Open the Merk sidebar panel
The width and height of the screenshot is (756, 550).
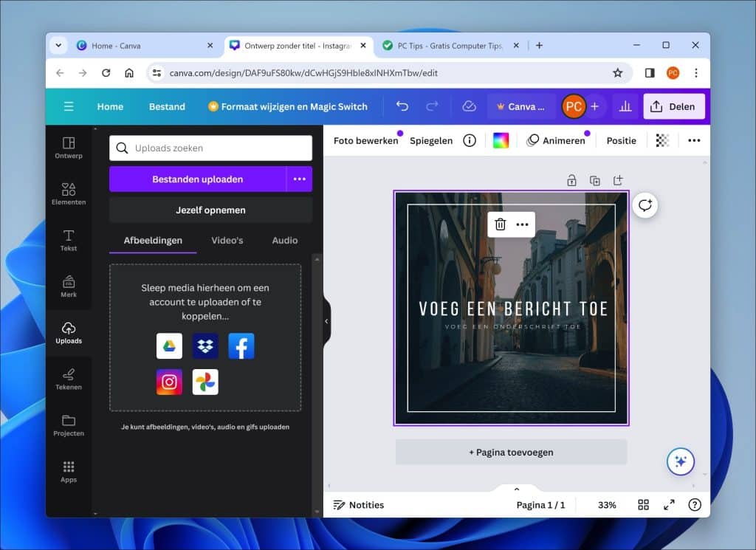(69, 286)
